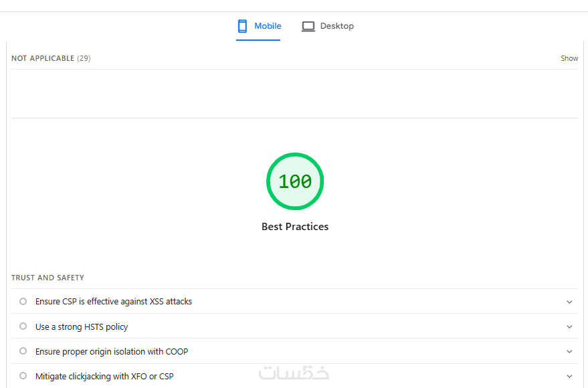This screenshot has width=588, height=388.
Task: Expand the CSP XSS attacks audit chevron
Action: pyautogui.click(x=569, y=302)
